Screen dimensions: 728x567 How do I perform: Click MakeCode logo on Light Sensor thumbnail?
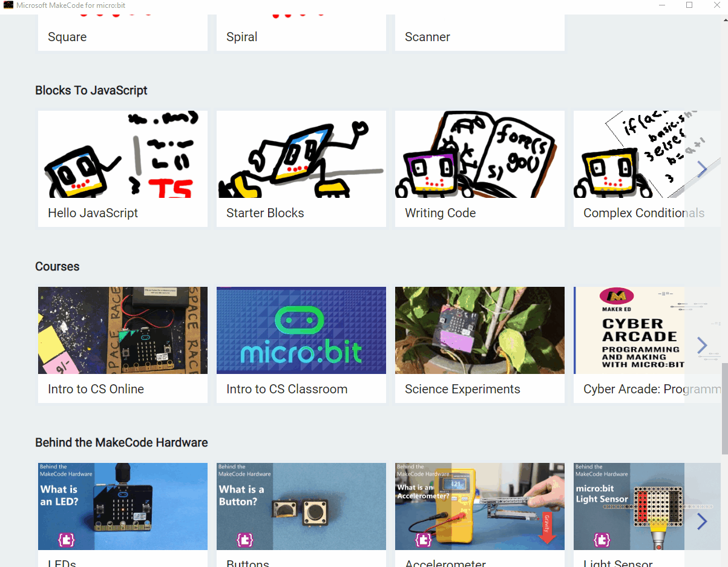(x=602, y=540)
